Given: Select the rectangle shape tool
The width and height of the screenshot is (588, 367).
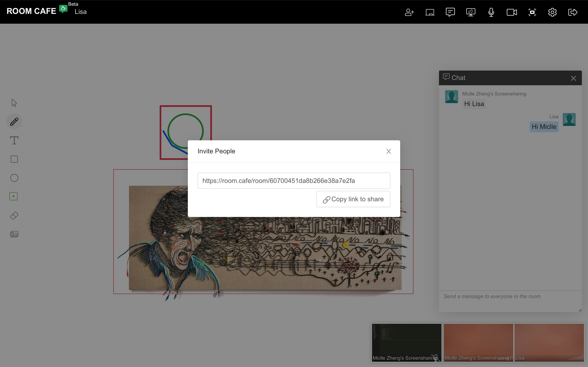Looking at the screenshot, I should click(x=14, y=159).
